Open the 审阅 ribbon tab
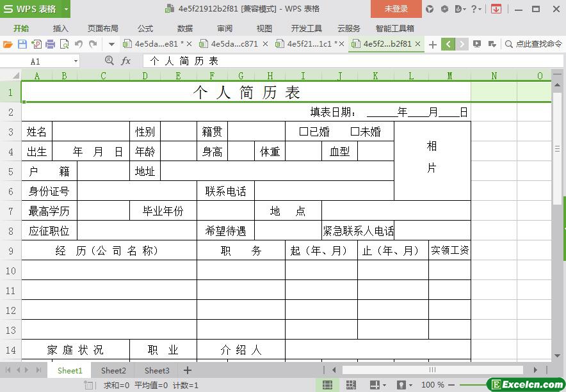The height and width of the screenshot is (392, 566). pos(225,29)
